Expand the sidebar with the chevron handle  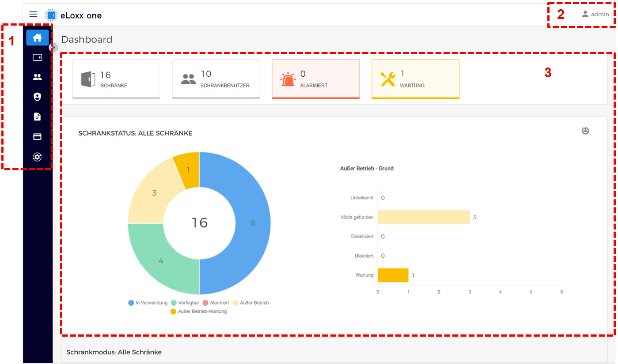53,47
